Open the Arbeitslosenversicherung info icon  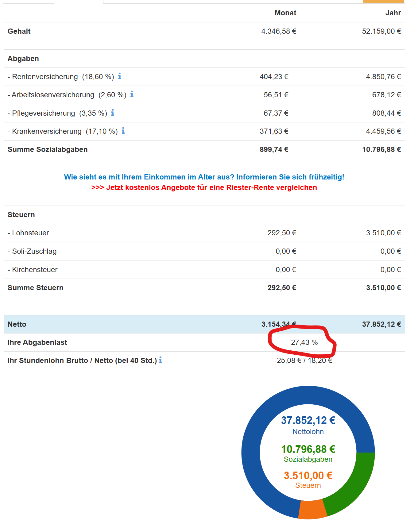[132, 94]
